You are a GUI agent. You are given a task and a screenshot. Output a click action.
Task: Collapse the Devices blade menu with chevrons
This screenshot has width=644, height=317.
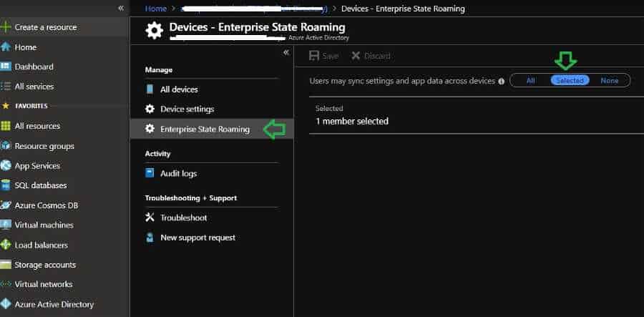(286, 52)
